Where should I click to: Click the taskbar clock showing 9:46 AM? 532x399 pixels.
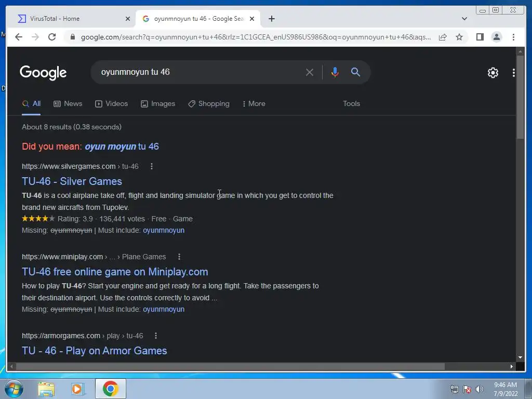point(506,389)
